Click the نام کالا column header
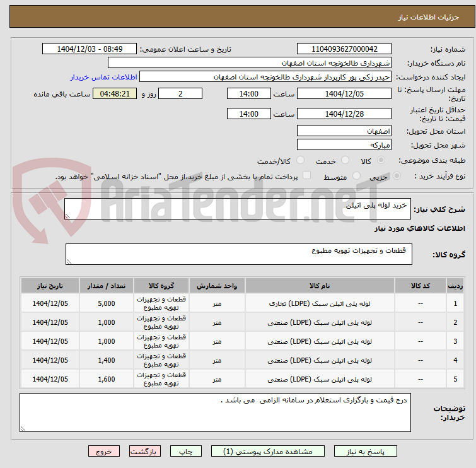This screenshot has width=476, height=468. point(320,286)
